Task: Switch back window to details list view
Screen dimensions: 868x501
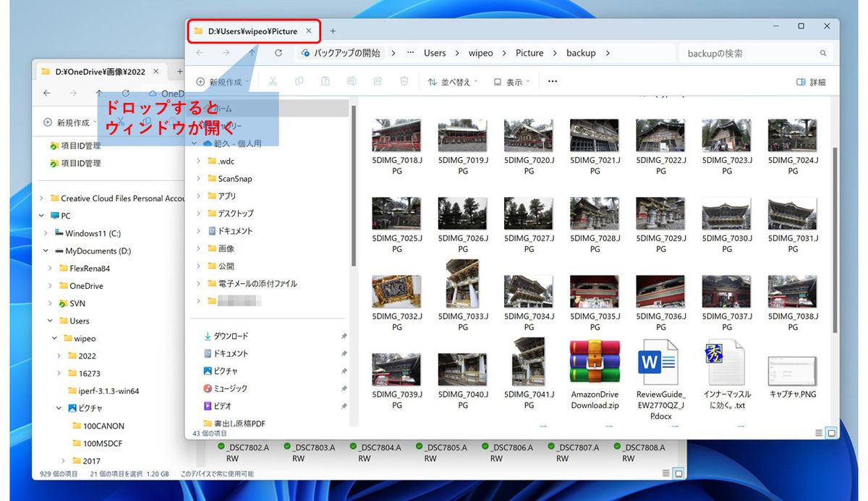Action: tap(666, 473)
